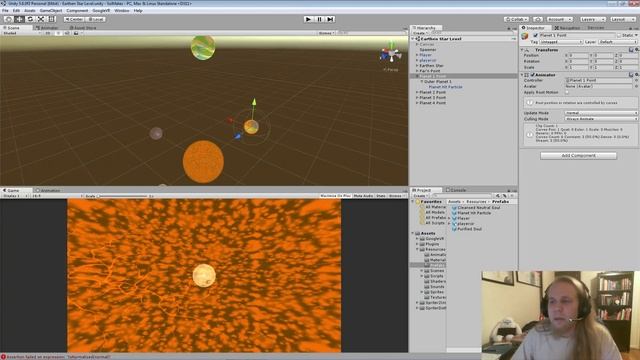Start Play mode with the play button
Screen dimensions: 640x360
pos(309,19)
